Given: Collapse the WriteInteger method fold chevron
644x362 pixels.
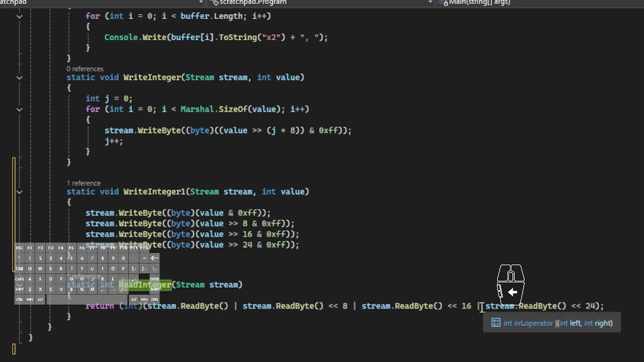Looking at the screenshot, I should tap(19, 77).
